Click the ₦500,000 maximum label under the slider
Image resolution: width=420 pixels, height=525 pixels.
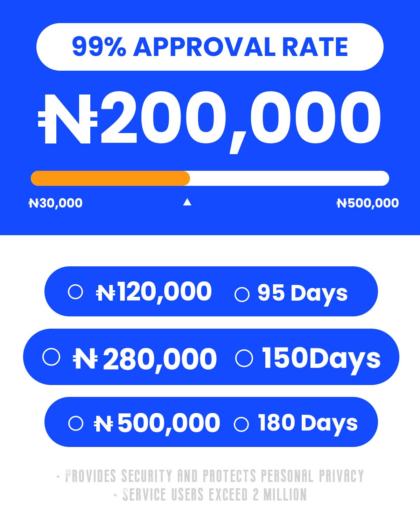(x=367, y=203)
